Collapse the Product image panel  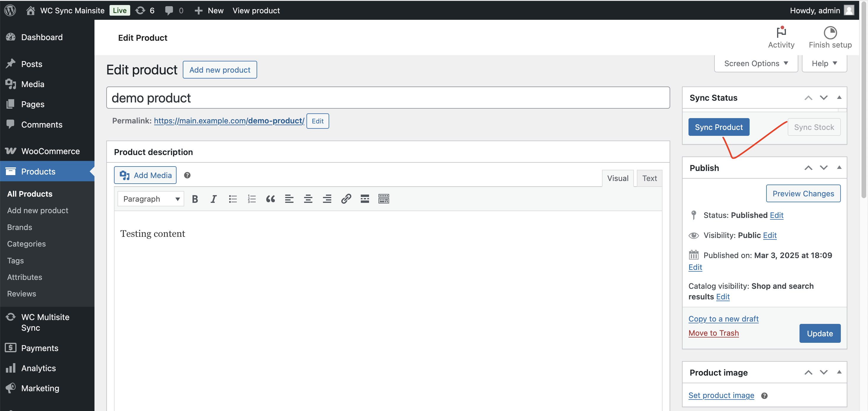[x=839, y=372]
